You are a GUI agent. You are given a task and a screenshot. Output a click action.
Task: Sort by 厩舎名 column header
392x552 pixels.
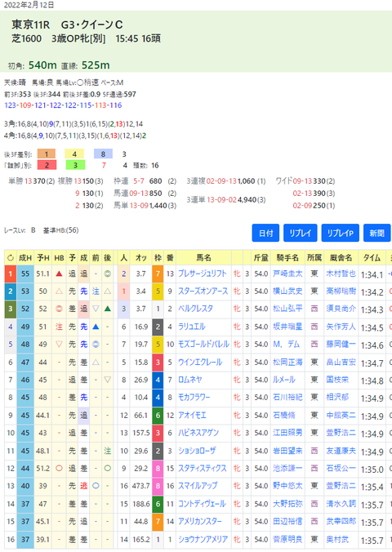[x=341, y=258]
